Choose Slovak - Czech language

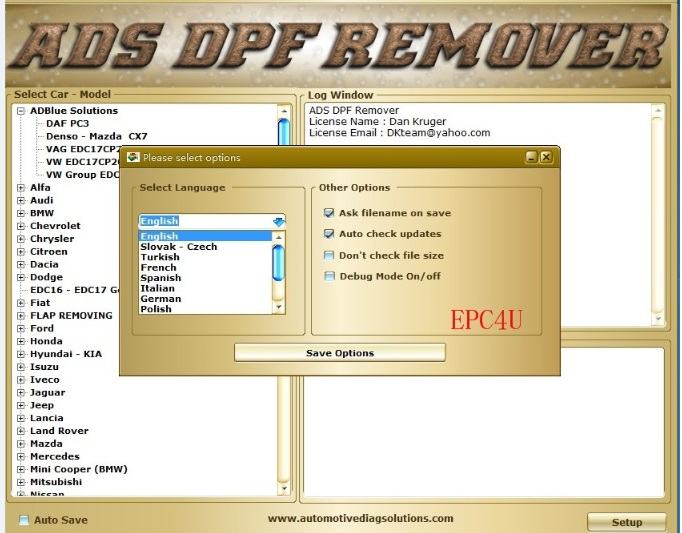tap(205, 247)
